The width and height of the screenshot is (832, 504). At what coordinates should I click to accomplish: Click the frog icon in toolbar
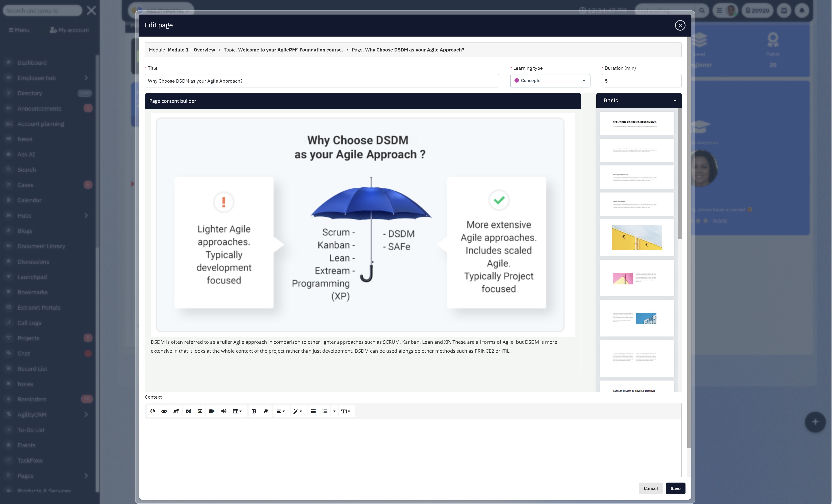coord(176,411)
